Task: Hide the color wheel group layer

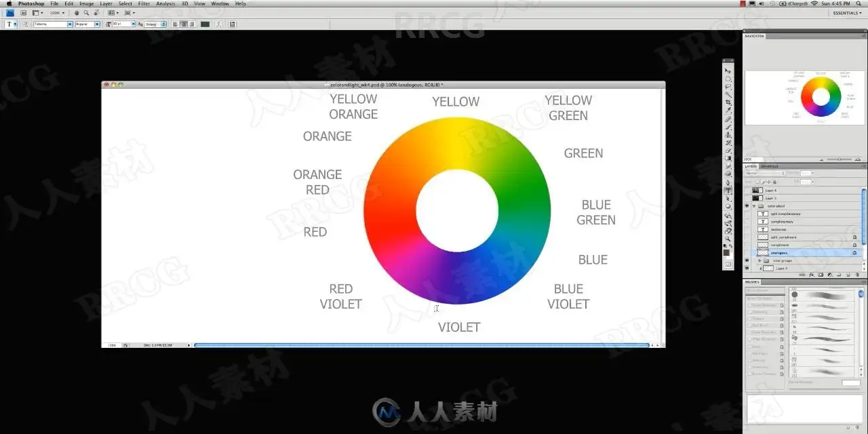Action: tap(747, 206)
